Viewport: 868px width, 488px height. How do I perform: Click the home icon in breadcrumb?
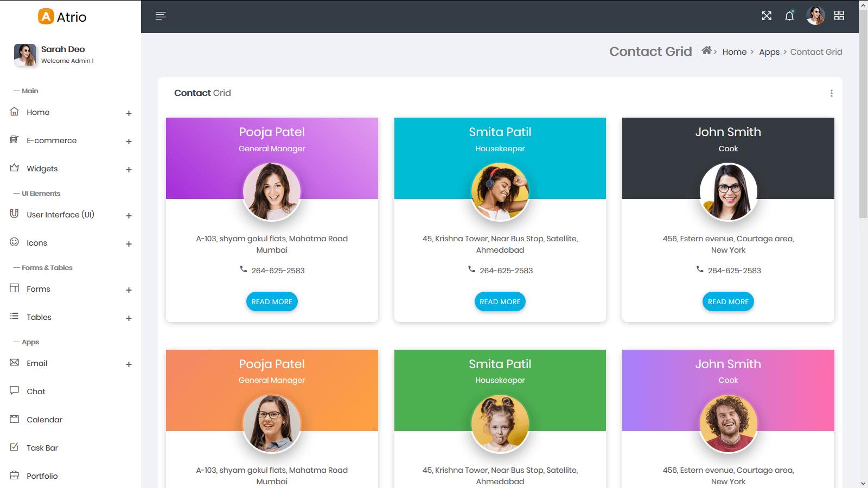(x=706, y=51)
